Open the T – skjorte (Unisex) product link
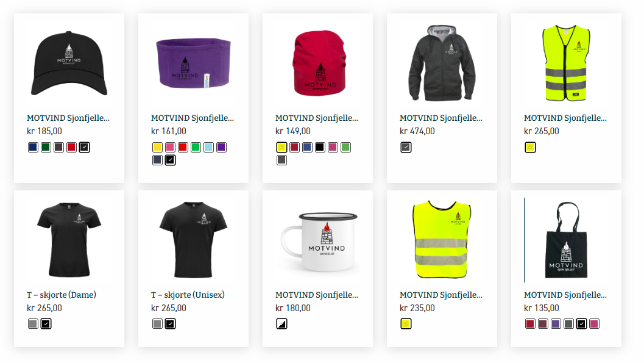 click(x=188, y=295)
